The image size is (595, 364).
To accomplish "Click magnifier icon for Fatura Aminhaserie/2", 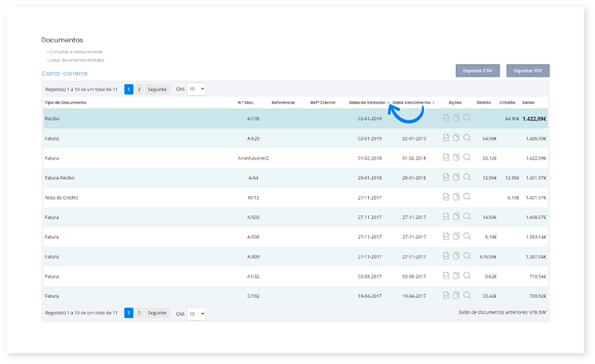I will click(467, 157).
